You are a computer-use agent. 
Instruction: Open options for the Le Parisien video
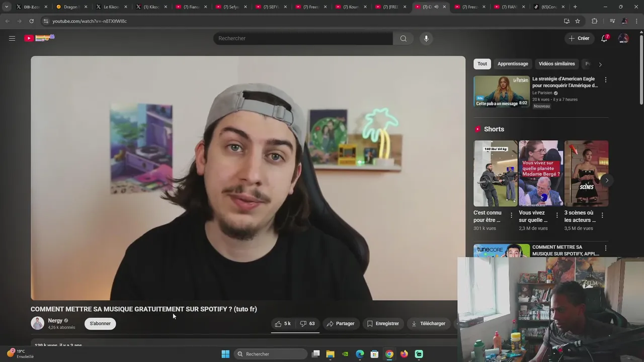605,80
